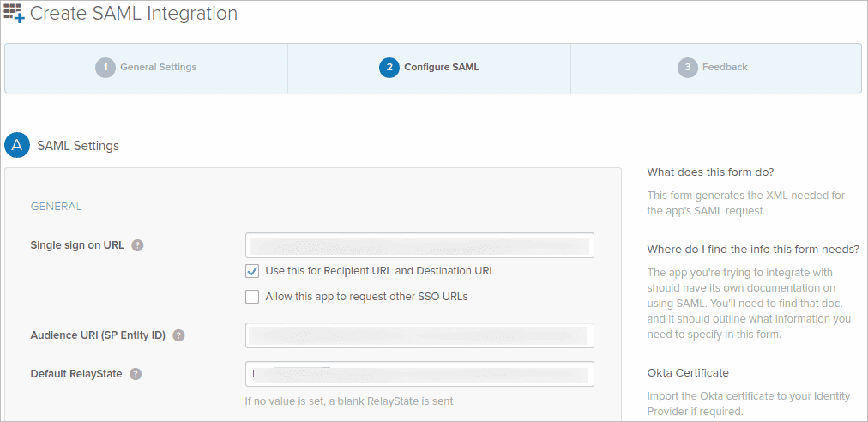This screenshot has height=422, width=868.
Task: Uncheck Use this for Recipient URL checkbox
Action: [x=252, y=271]
